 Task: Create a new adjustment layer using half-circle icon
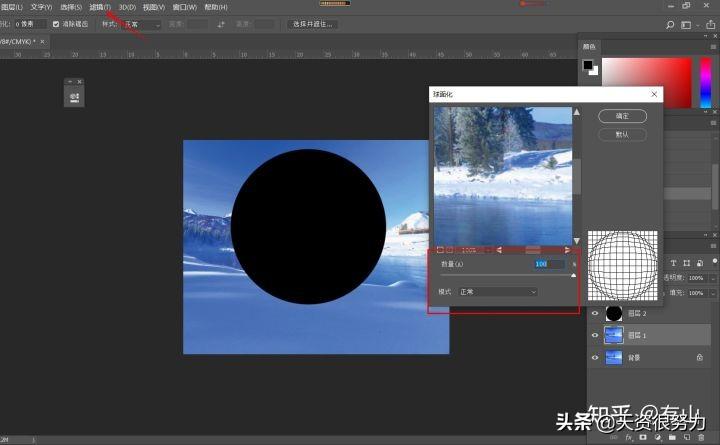pos(658,437)
